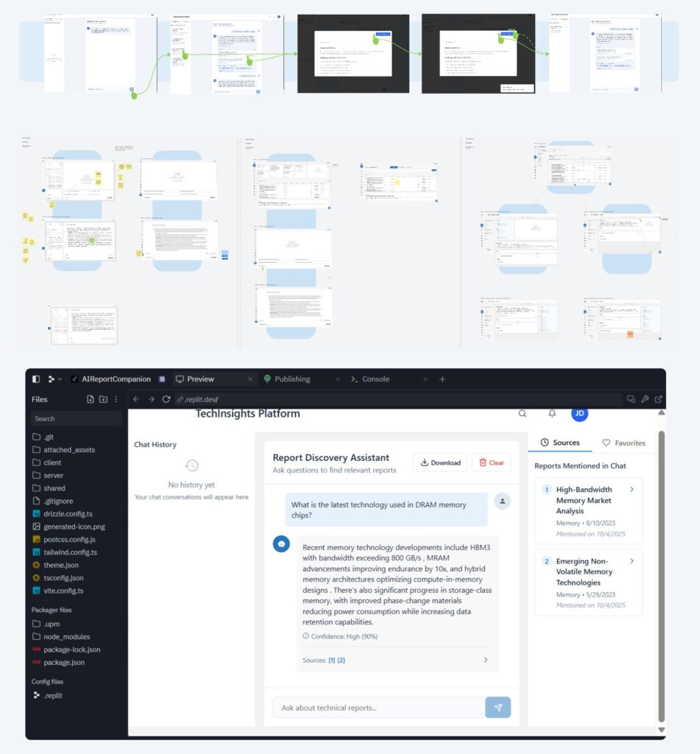
Task: Switch to the Favorites tab
Action: (623, 443)
